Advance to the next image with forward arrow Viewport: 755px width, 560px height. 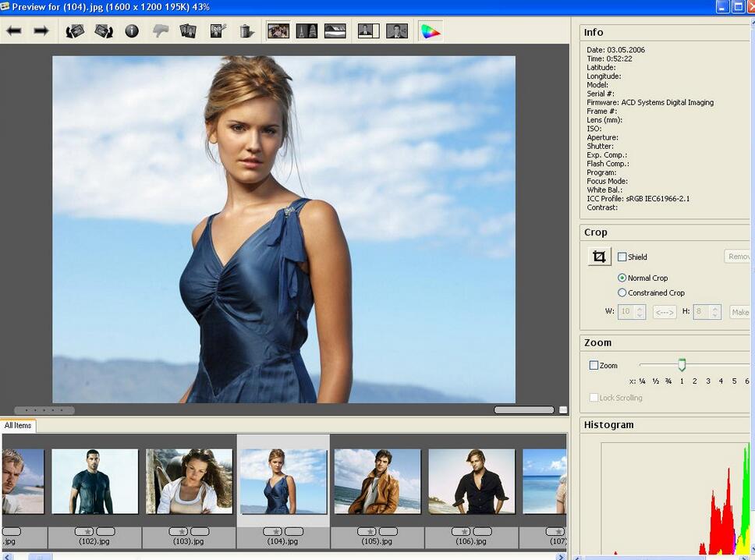click(41, 31)
